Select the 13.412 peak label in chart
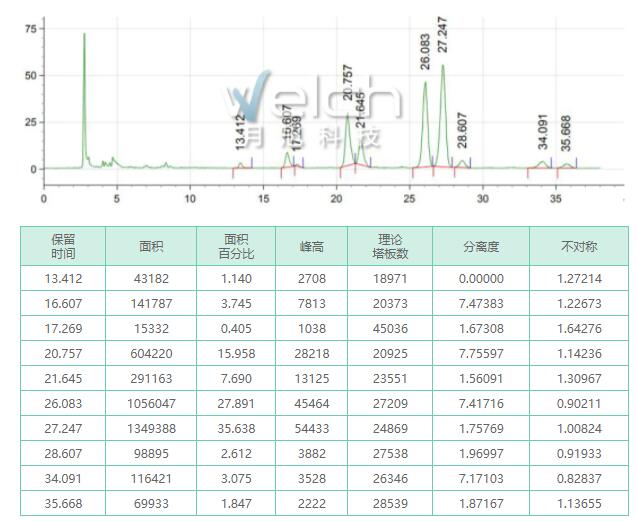The width and height of the screenshot is (637, 521). tap(240, 132)
